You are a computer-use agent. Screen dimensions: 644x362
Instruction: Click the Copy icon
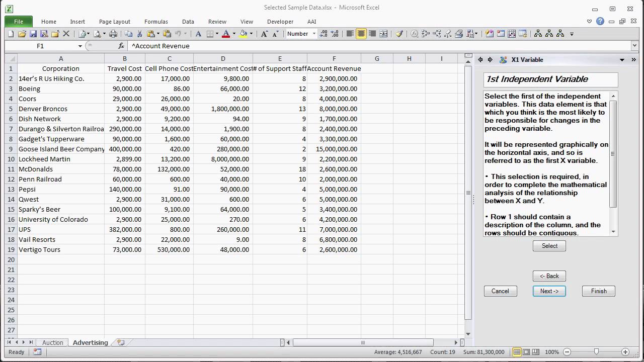128,34
